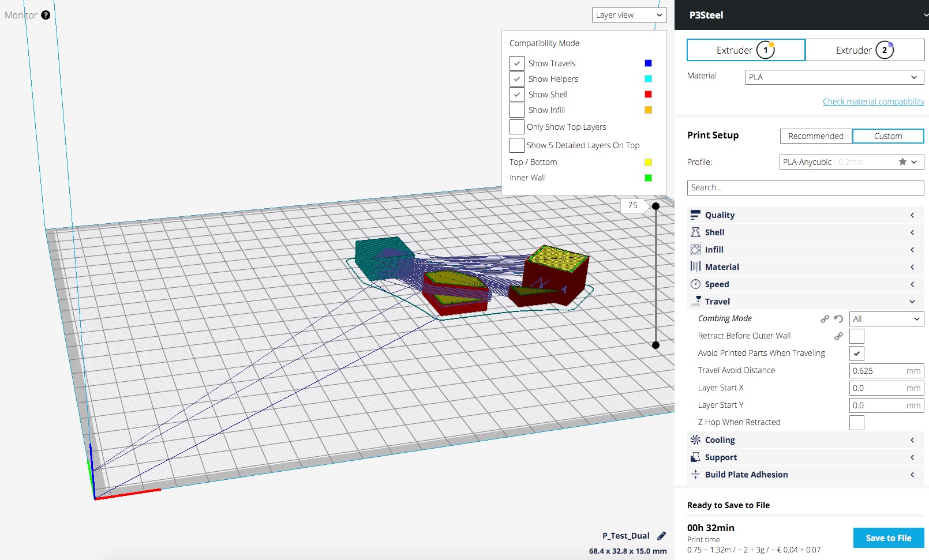Click the Extruder 2 circle icon
This screenshot has width=929, height=560.
click(x=885, y=50)
